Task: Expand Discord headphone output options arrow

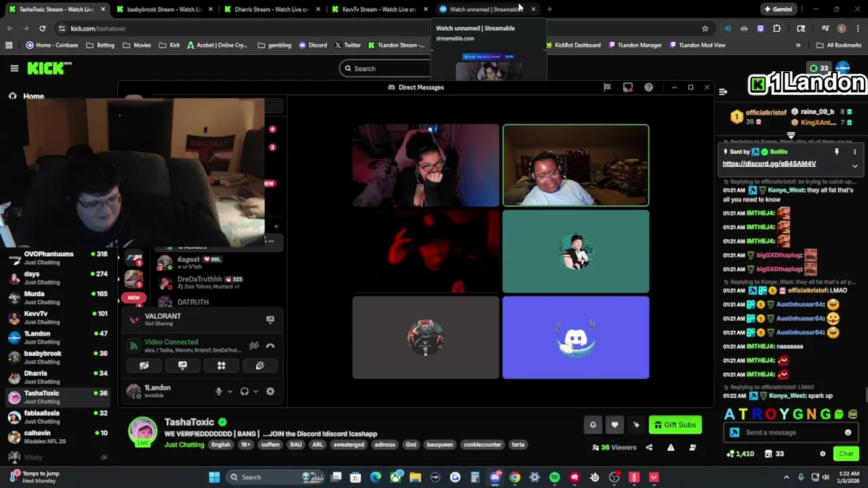Action: (x=256, y=391)
